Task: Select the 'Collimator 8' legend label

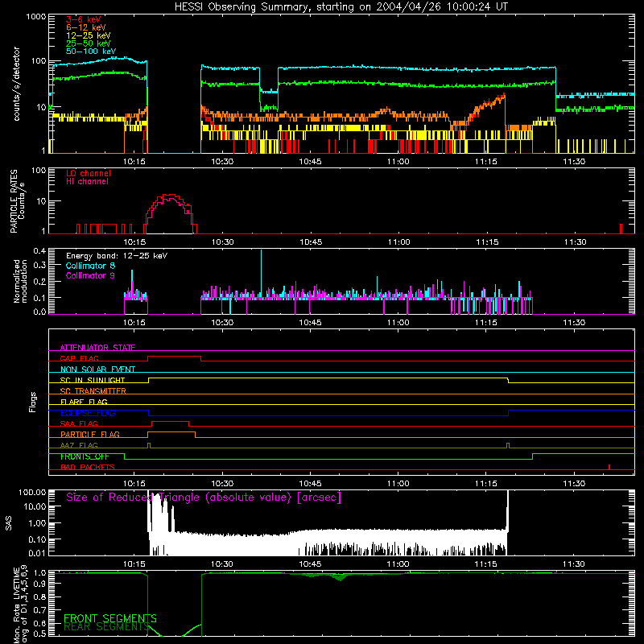Action: 90,266
